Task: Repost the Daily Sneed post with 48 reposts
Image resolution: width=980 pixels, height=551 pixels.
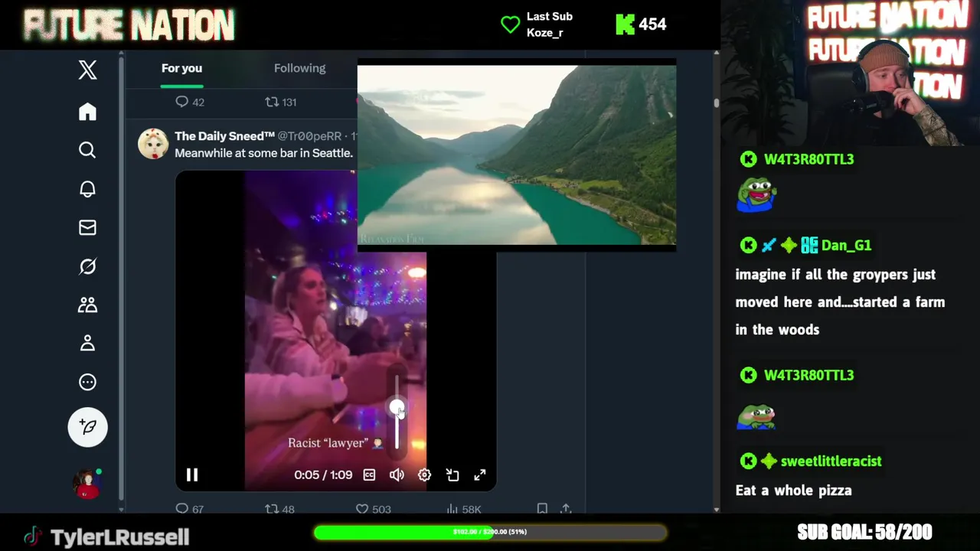Action: coord(279,508)
